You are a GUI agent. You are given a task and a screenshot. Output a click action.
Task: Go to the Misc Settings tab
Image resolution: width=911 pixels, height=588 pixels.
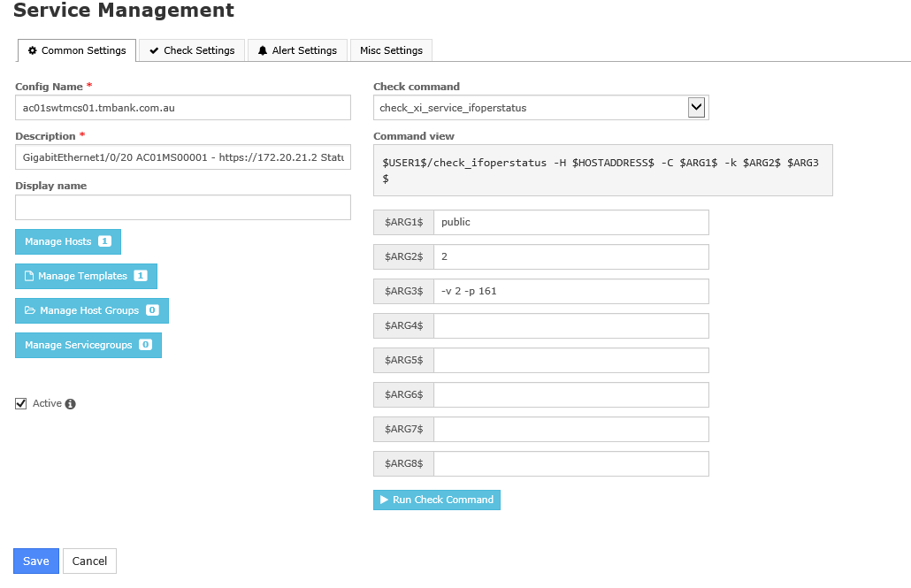coord(391,50)
